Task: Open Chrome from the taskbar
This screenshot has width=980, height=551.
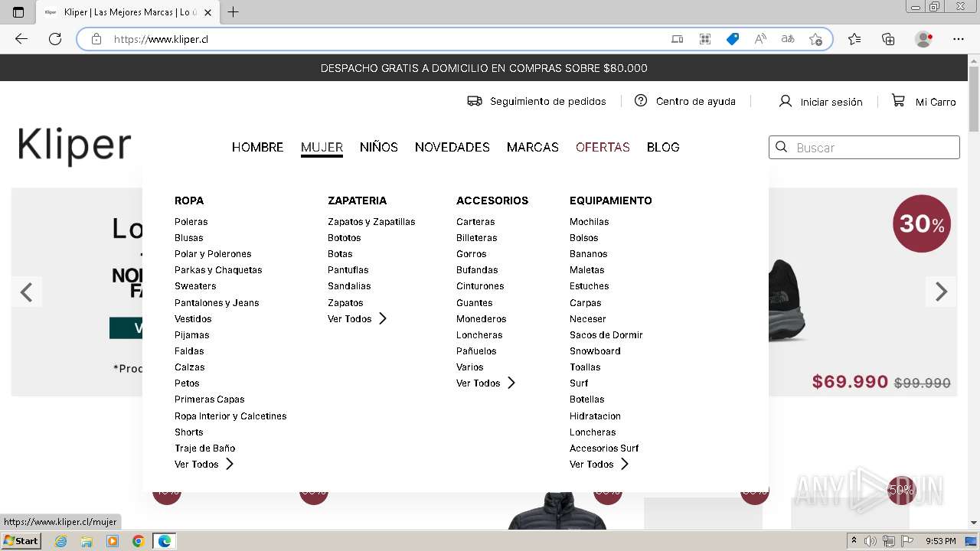Action: pyautogui.click(x=139, y=541)
